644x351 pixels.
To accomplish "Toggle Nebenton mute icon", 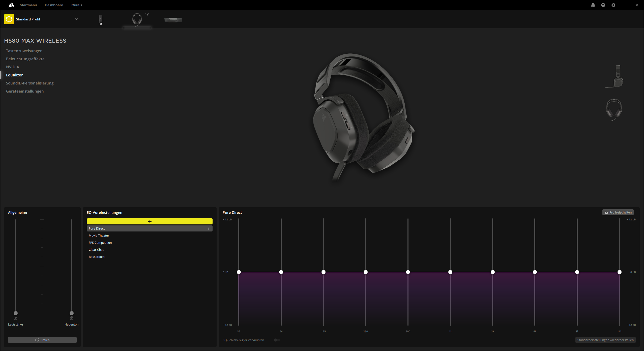I will point(72,318).
